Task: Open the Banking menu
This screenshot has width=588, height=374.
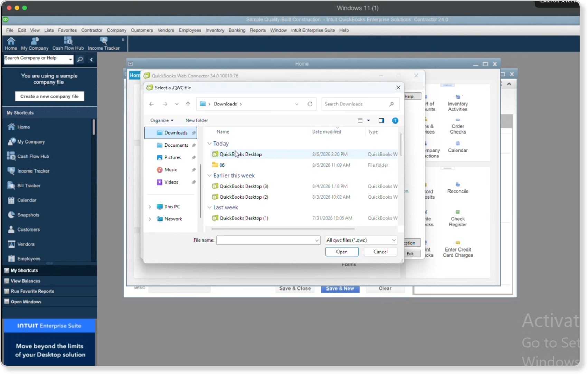Action: 237,30
